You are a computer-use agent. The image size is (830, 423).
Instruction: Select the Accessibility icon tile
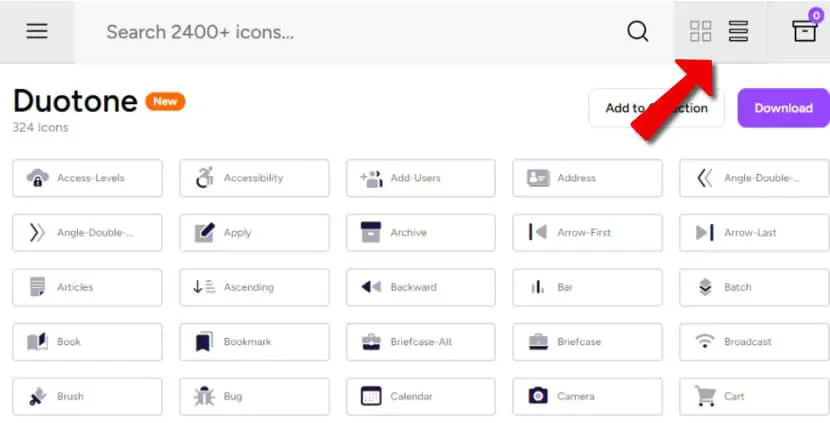[254, 178]
